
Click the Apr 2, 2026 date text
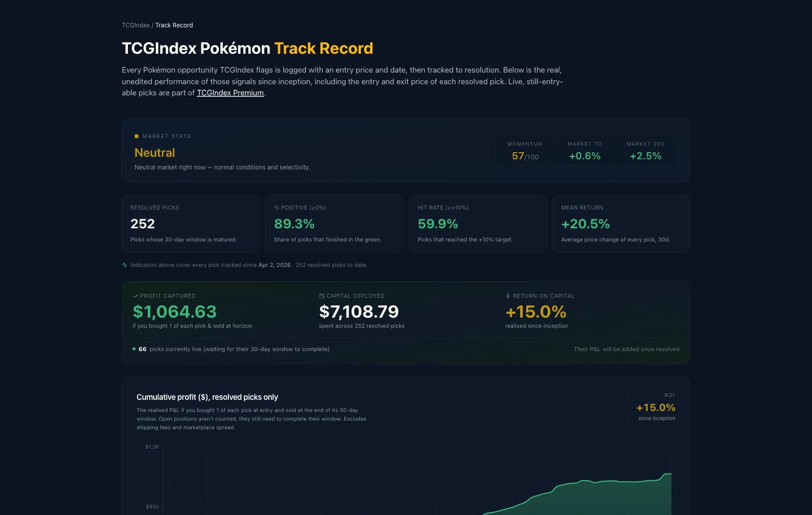275,265
